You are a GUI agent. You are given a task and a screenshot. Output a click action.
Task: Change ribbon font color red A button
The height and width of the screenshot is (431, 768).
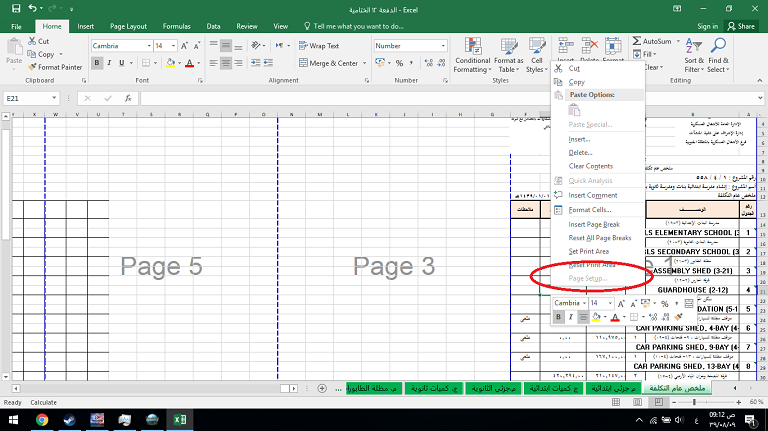[190, 63]
